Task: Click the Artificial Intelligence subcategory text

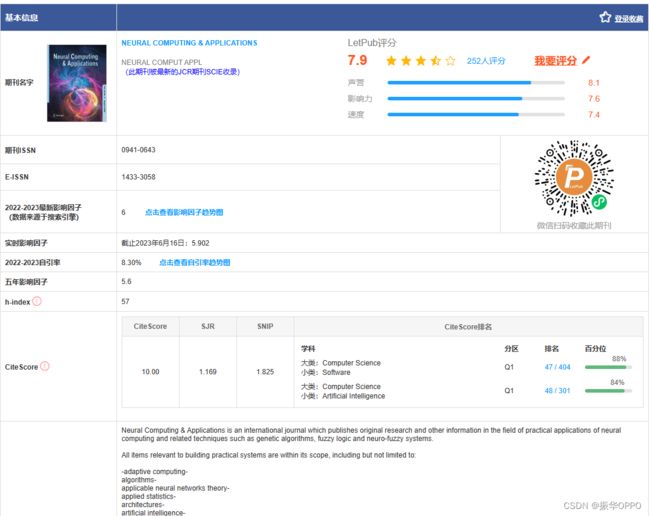Action: coord(354,396)
